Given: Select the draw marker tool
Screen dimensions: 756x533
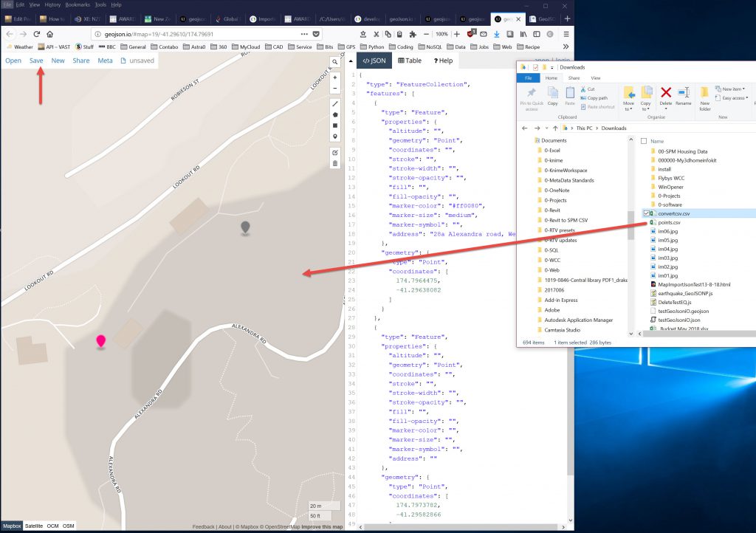Looking at the screenshot, I should click(335, 137).
